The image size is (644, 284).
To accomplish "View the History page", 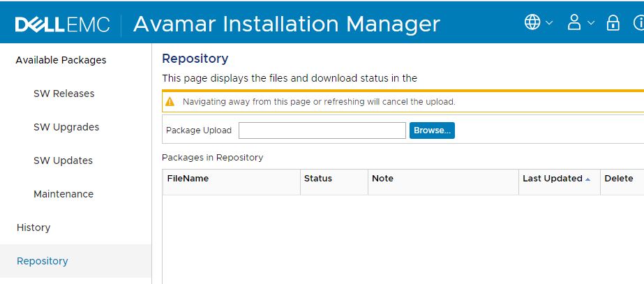I will pyautogui.click(x=33, y=227).
